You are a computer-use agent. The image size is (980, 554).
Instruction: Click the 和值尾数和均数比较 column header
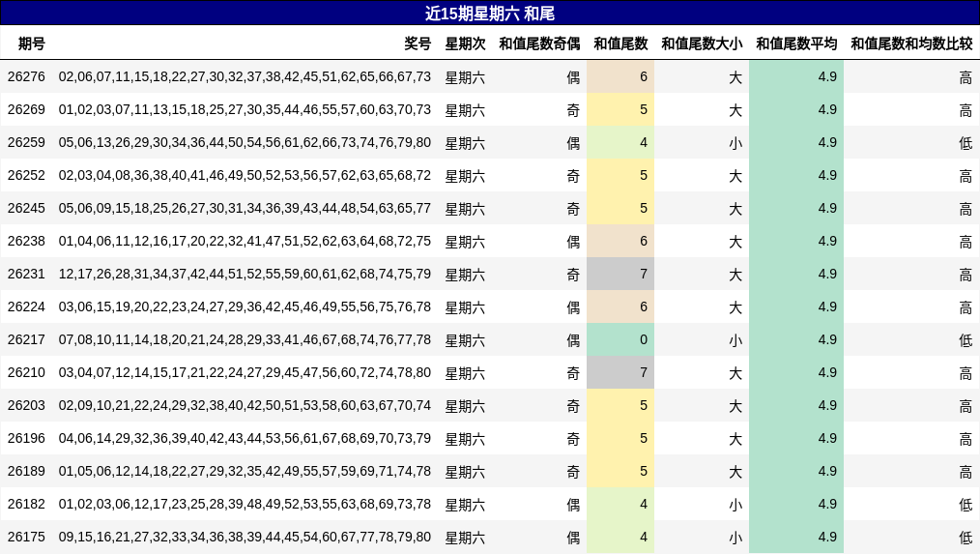(x=912, y=44)
